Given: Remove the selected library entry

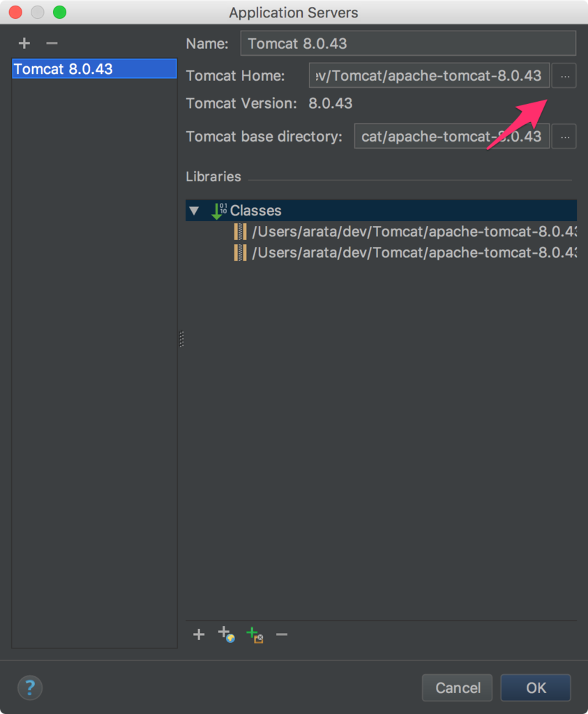Looking at the screenshot, I should click(x=282, y=635).
